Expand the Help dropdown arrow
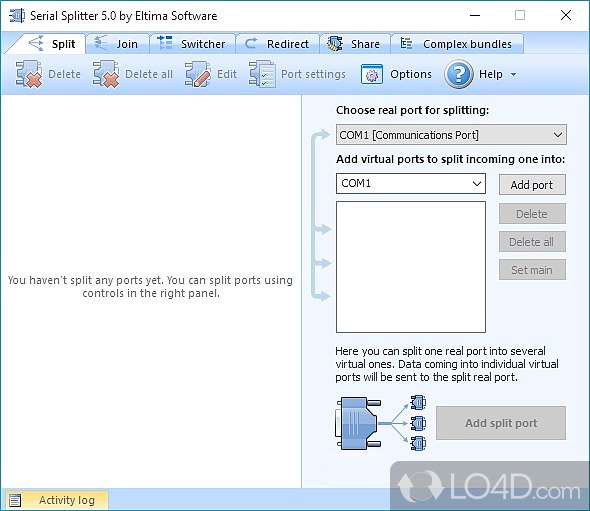Image resolution: width=590 pixels, height=511 pixels. pos(514,75)
